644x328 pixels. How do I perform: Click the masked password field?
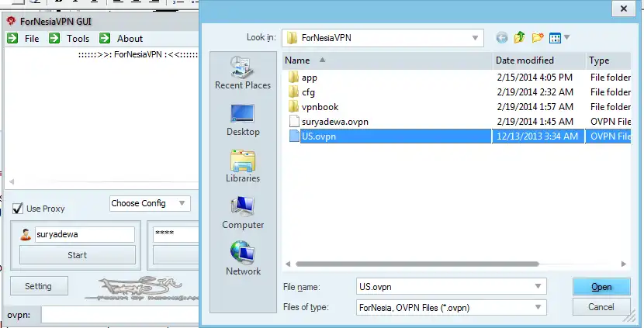tap(176, 234)
